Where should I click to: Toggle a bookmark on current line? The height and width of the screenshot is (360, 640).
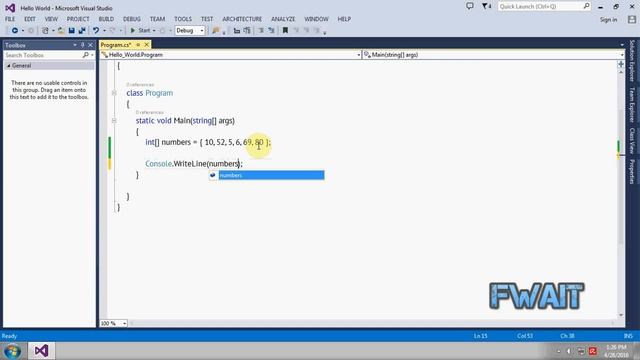[x=285, y=31]
